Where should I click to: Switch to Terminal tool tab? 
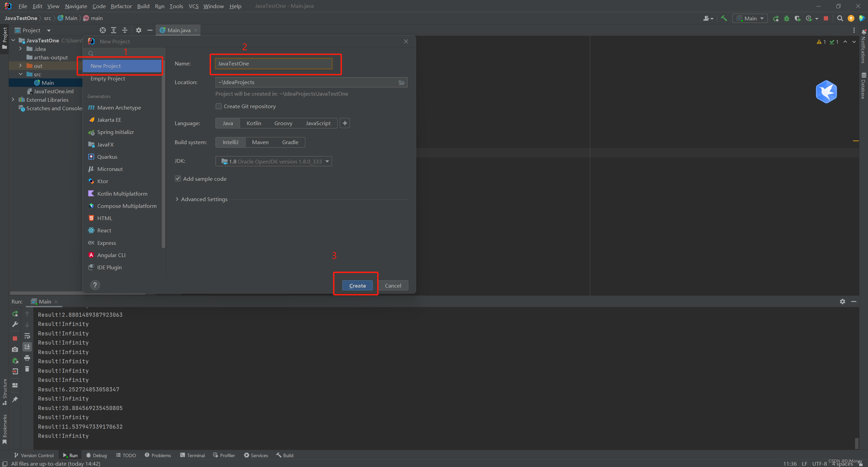192,455
